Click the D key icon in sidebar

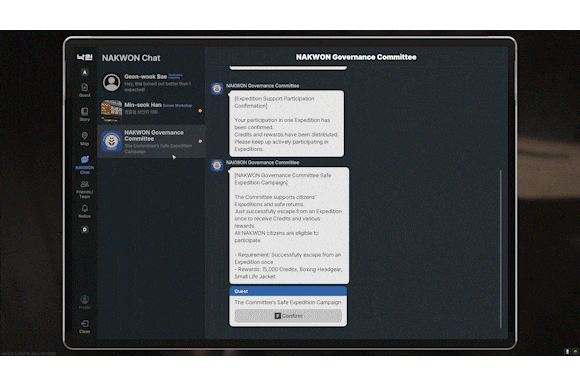tap(85, 229)
